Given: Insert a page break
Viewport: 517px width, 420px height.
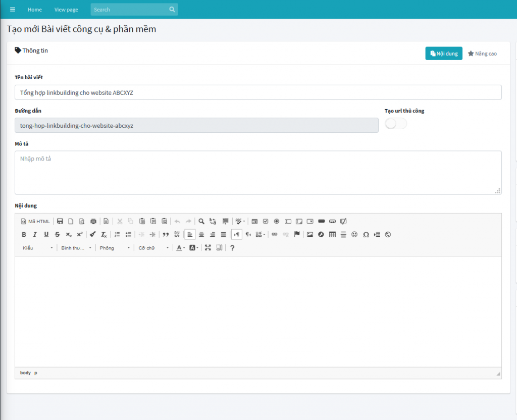Looking at the screenshot, I should coord(377,234).
